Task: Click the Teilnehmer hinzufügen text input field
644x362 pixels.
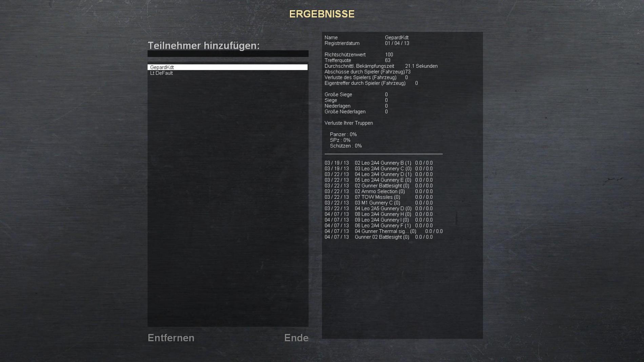Action: click(228, 54)
